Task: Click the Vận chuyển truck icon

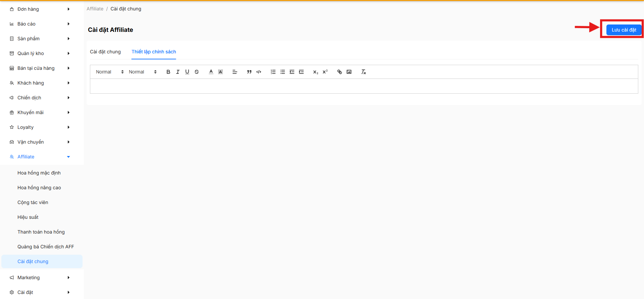Action: [12, 142]
